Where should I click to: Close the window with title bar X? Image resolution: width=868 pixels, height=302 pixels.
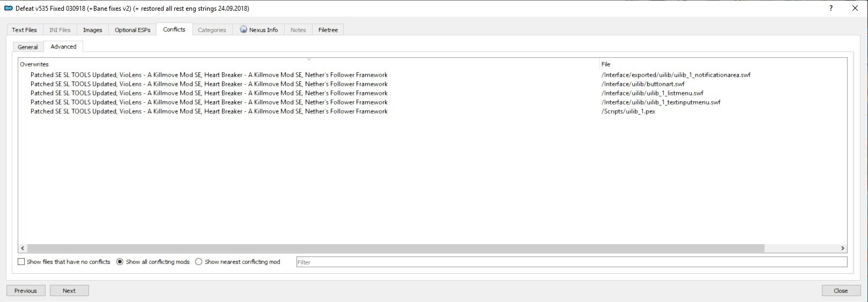(855, 8)
